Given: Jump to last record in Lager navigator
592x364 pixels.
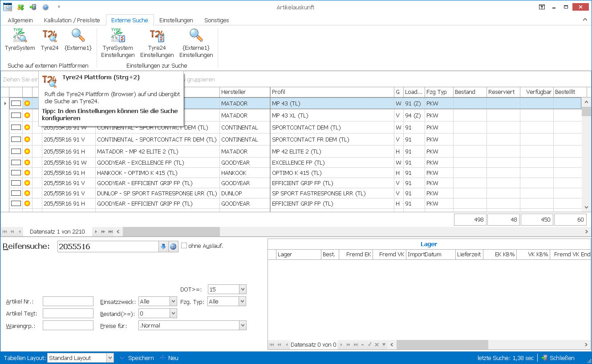Looking at the screenshot, I should coord(355,345).
